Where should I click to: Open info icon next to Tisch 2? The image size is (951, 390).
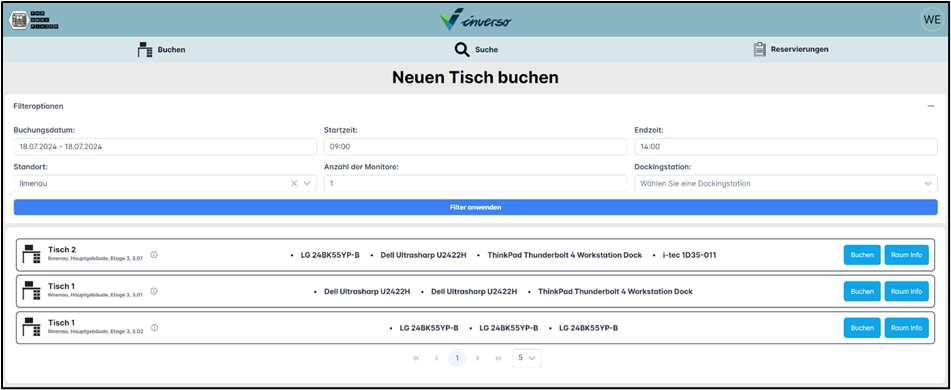tap(153, 255)
